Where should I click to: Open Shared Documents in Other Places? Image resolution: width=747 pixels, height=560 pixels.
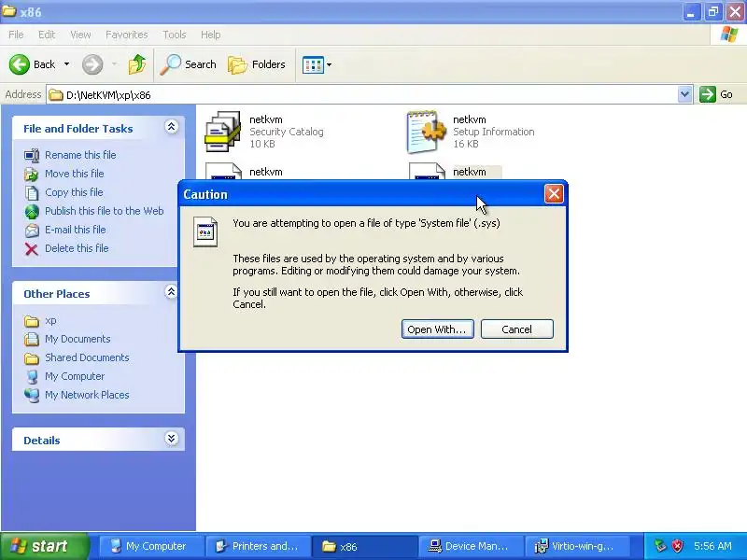pos(87,357)
